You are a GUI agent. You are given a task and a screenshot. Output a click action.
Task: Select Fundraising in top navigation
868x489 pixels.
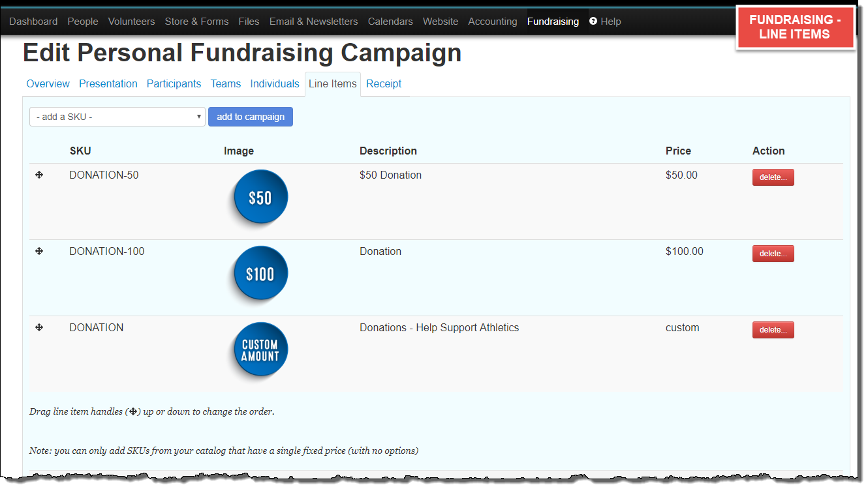(553, 22)
